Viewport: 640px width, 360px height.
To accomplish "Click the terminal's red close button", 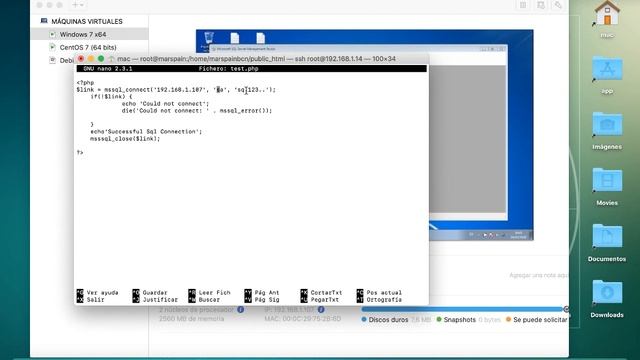I will (x=81, y=59).
